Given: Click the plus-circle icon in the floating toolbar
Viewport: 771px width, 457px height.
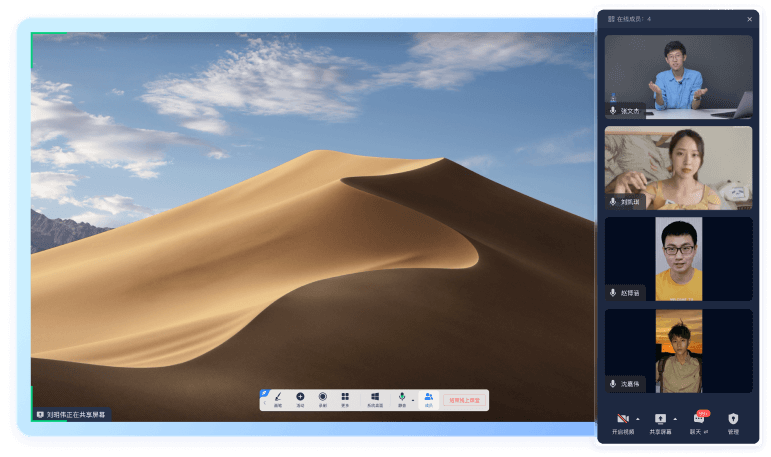Looking at the screenshot, I should coord(300,398).
